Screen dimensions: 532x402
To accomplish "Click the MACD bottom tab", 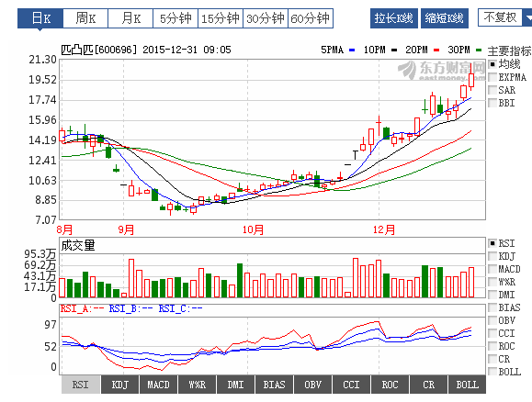I will click(x=158, y=385).
